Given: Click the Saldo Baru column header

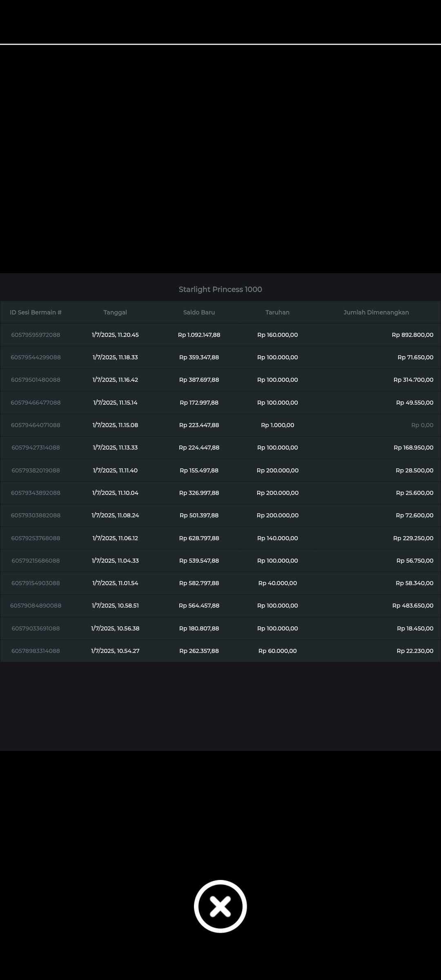Looking at the screenshot, I should click(199, 312).
